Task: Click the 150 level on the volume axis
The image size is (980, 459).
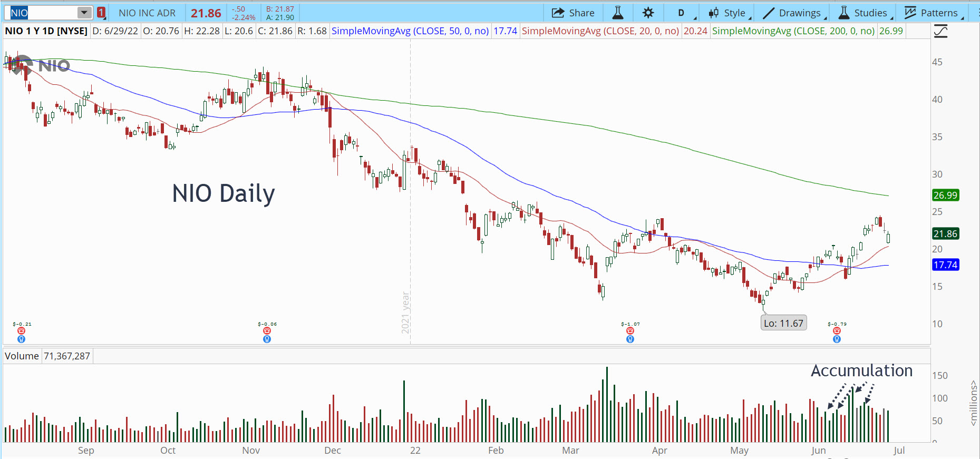Action: (940, 376)
